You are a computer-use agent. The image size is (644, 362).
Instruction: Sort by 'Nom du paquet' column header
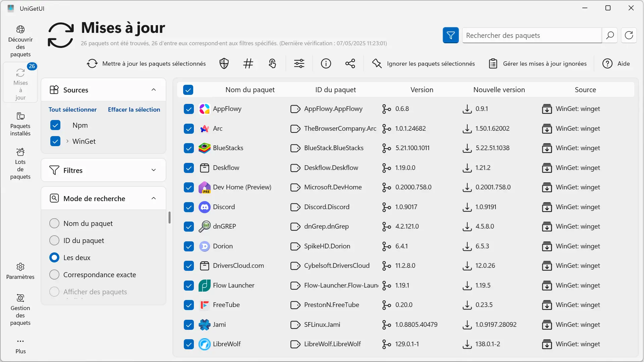(x=250, y=90)
